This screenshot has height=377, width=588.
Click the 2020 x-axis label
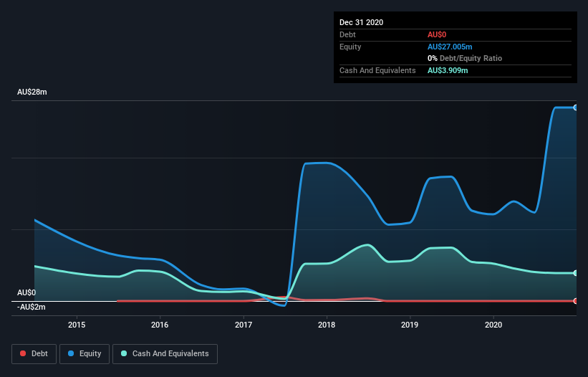click(x=493, y=325)
